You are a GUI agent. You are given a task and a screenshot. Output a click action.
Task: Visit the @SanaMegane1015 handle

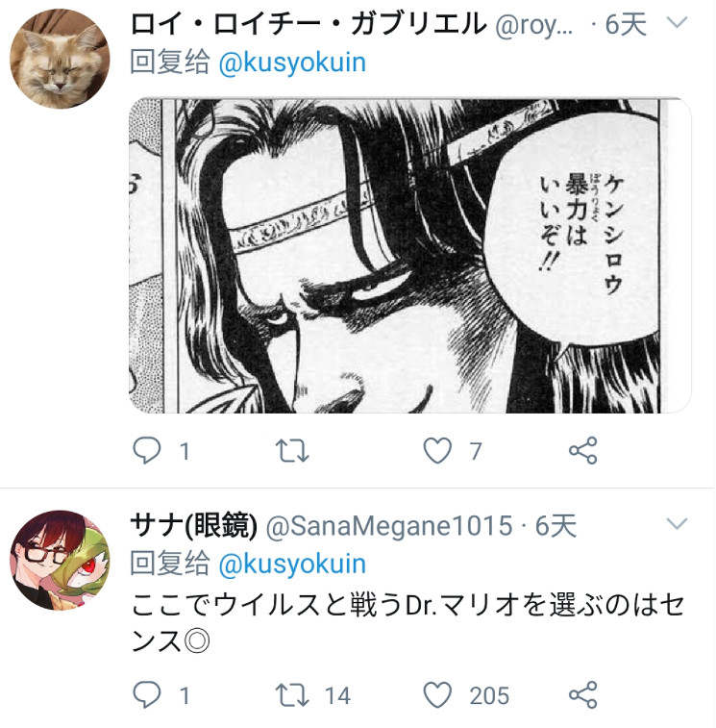point(389,526)
